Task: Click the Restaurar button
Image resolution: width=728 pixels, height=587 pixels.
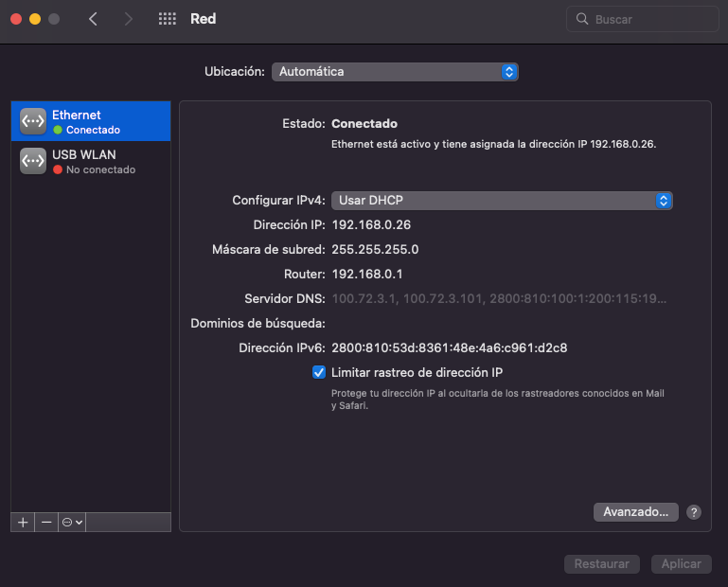Action: coord(602,563)
